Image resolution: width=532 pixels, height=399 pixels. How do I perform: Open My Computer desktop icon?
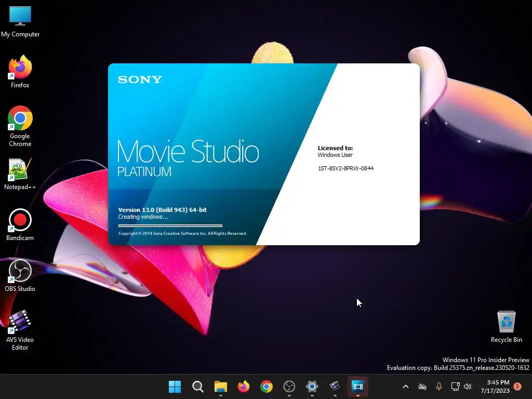[20, 22]
